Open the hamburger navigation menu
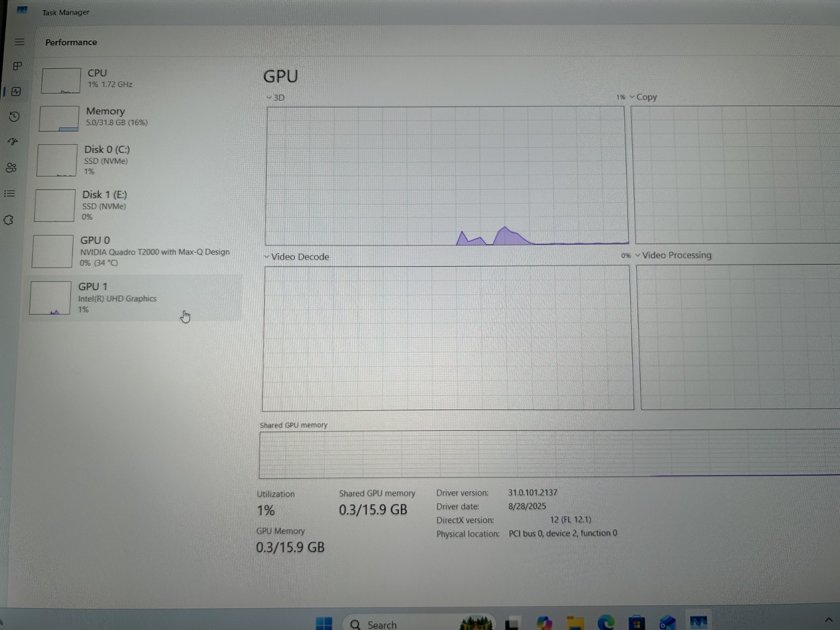 [20, 42]
